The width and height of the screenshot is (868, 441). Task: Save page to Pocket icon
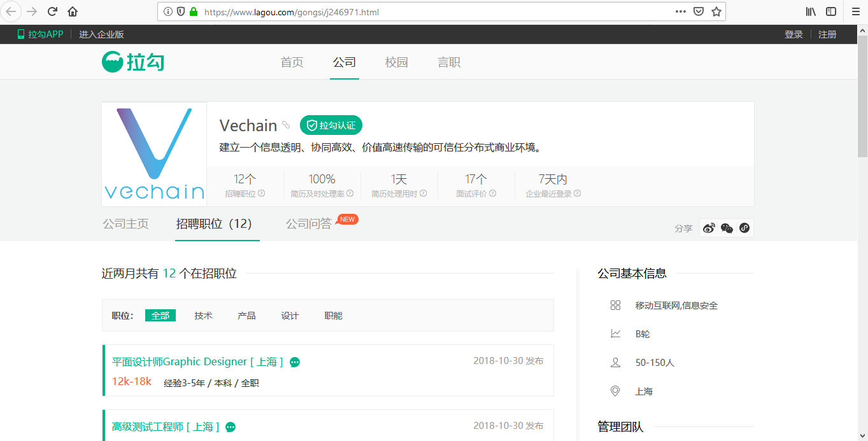click(x=699, y=11)
